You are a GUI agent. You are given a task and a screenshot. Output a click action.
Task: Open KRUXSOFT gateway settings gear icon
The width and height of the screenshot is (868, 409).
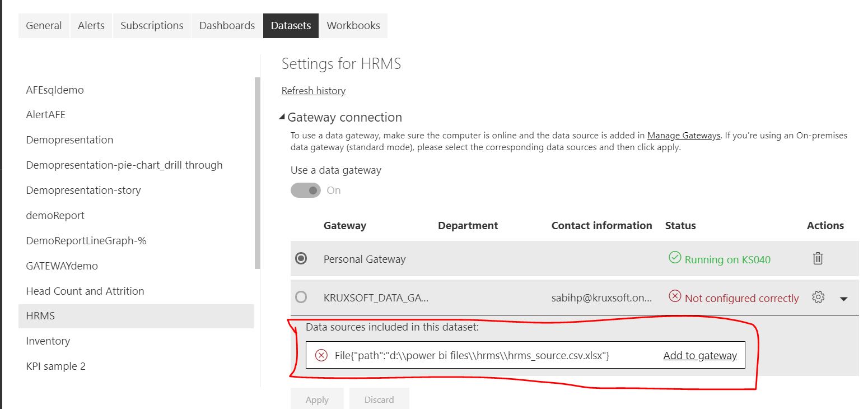[818, 298]
